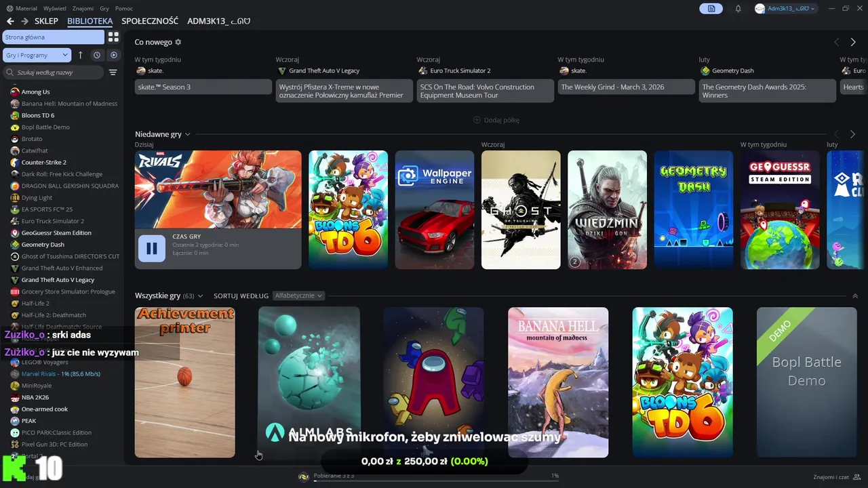Pause the Marvel Rivals download
This screenshot has height=488, width=868.
152,248
